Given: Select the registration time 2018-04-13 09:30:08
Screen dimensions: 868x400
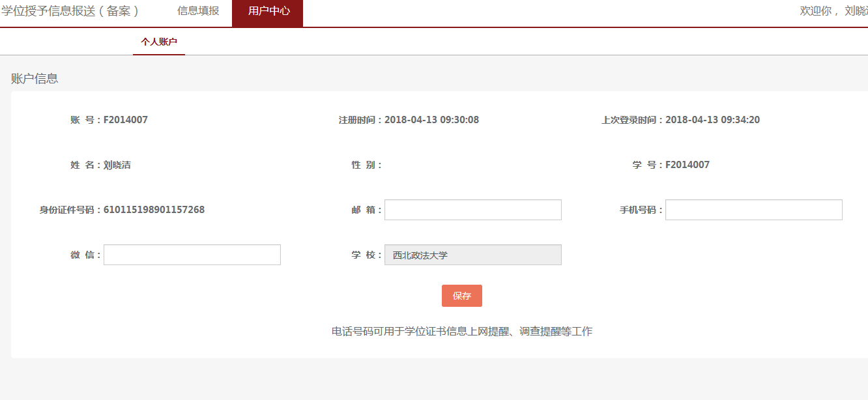Looking at the screenshot, I should (432, 120).
